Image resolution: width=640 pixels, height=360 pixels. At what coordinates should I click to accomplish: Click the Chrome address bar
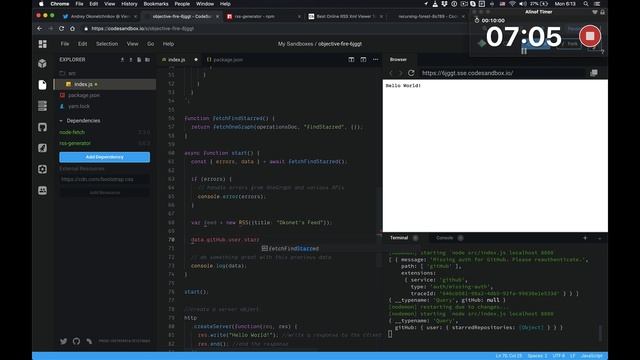click(273, 29)
